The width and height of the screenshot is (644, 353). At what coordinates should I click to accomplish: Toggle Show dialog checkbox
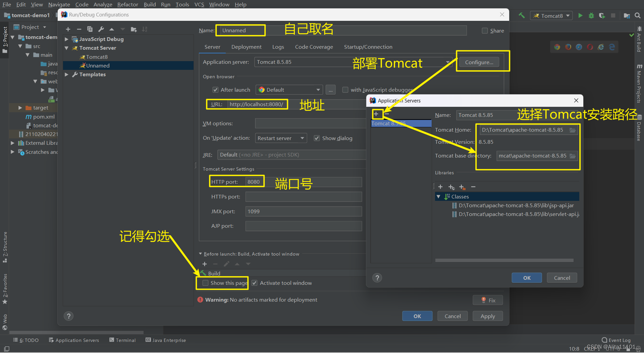[x=317, y=138]
